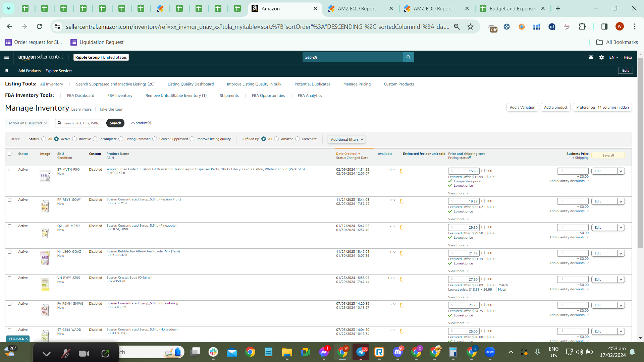Click the SKU, Title, ISBN search field
The height and width of the screenshot is (362, 644).
pyautogui.click(x=80, y=123)
